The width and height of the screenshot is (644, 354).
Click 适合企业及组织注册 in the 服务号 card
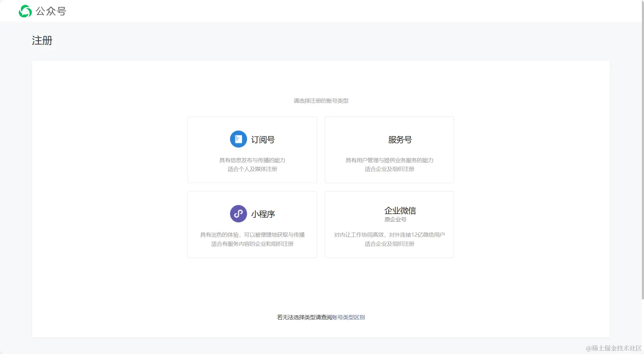[389, 169]
